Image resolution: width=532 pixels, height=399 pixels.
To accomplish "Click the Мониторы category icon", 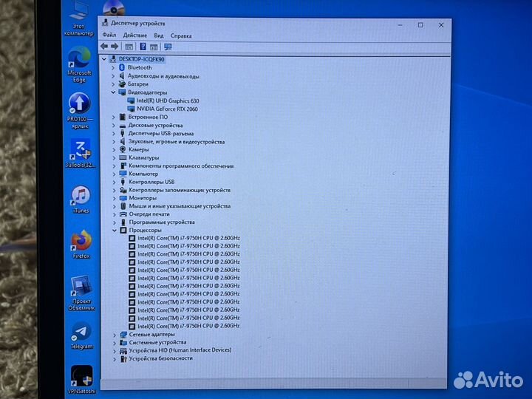I will pos(123,198).
